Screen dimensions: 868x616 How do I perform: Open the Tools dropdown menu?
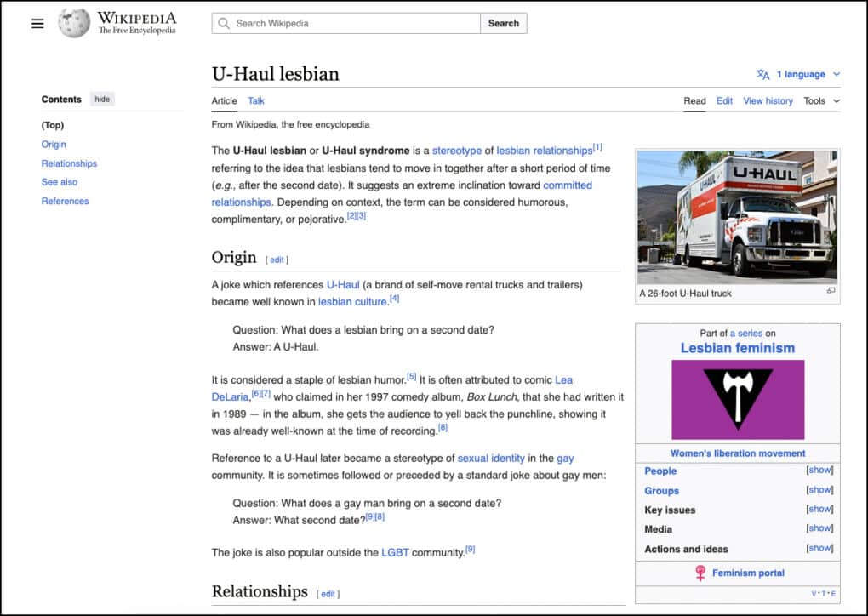(x=821, y=100)
